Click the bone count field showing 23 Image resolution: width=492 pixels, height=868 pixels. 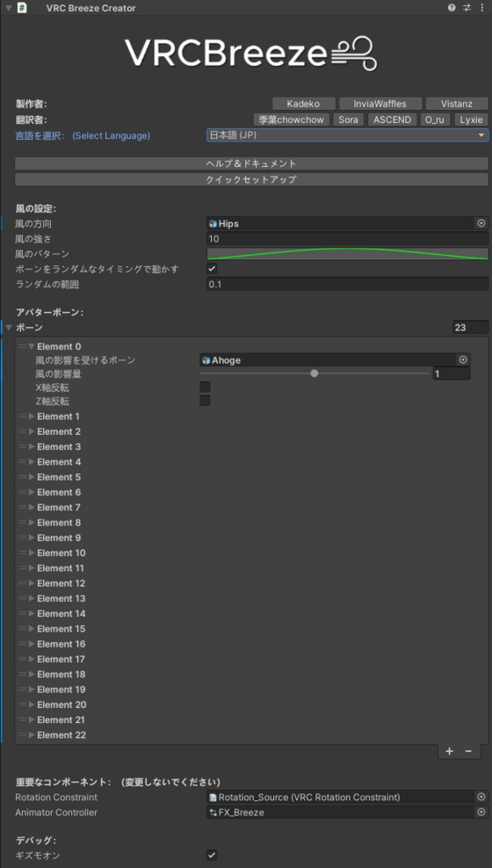[471, 328]
